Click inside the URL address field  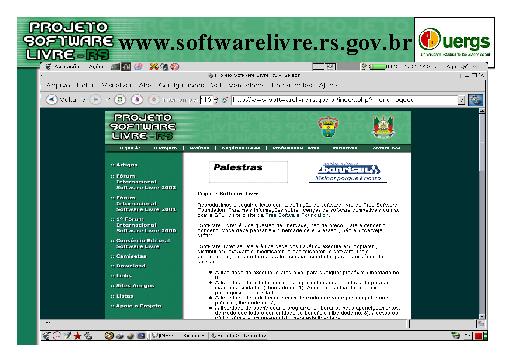[345, 100]
